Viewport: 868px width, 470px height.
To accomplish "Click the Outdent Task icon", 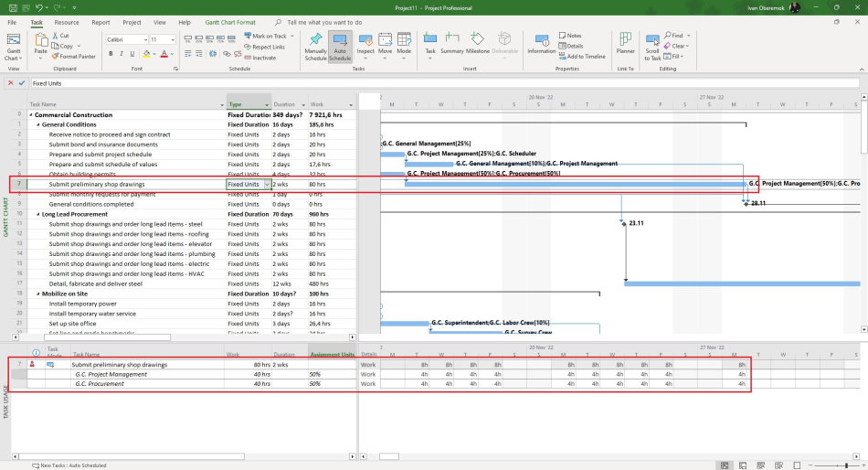I will pos(188,54).
